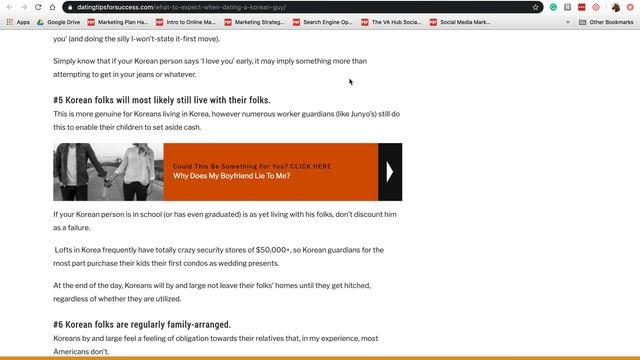Viewport: 640px width, 360px height.
Task: Open the Marketing Strateg... bookmark
Action: (254, 22)
